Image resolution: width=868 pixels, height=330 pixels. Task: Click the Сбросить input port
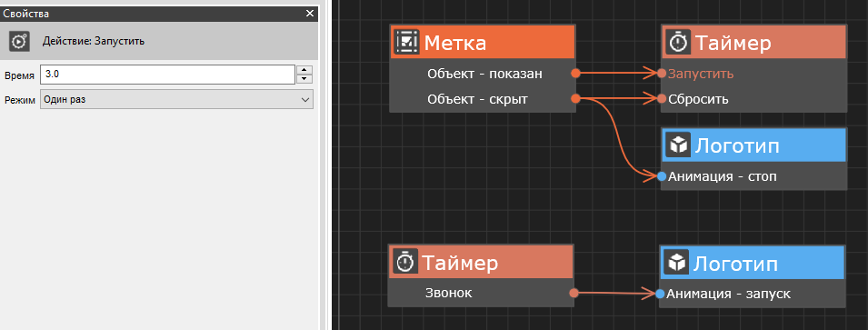(x=662, y=99)
